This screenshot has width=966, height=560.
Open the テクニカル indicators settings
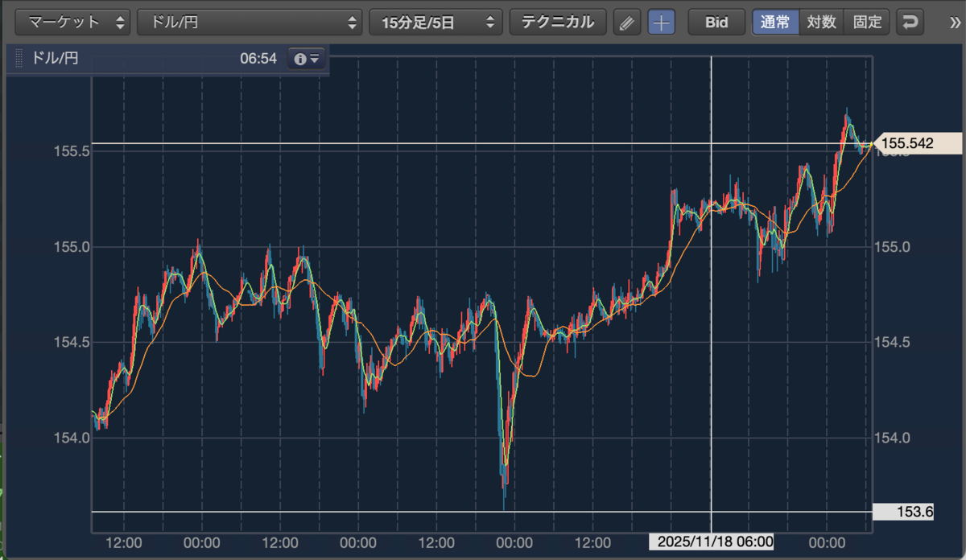point(558,23)
